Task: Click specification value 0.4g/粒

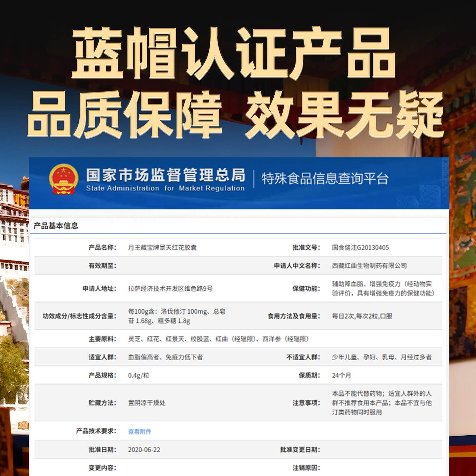Action: coord(139,375)
